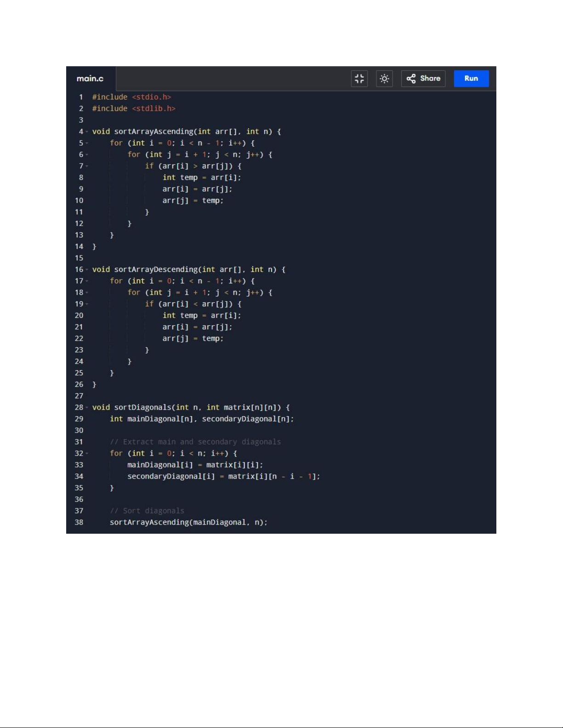Click 'arr[i] = arr[j];' on line 9
The image size is (563, 728).
click(x=197, y=189)
